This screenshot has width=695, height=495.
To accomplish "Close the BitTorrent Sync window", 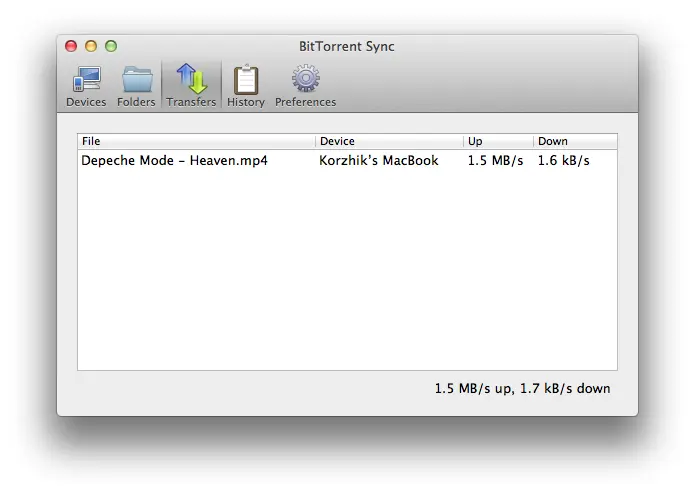I will coord(71,46).
